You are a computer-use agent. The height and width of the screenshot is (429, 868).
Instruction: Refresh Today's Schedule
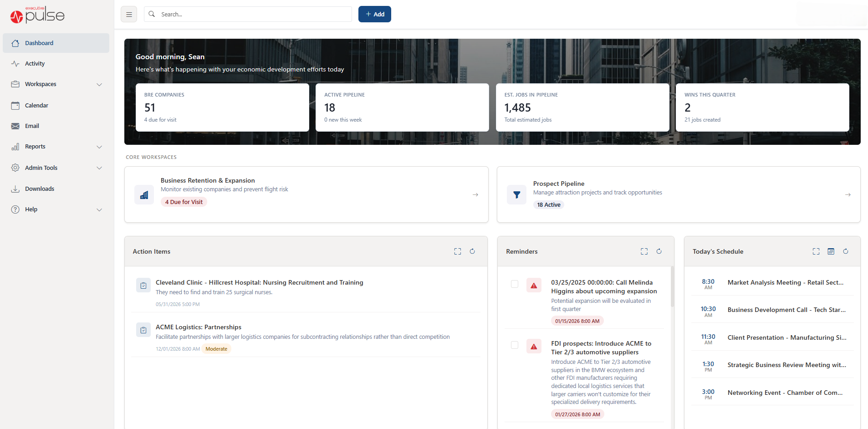(x=846, y=251)
